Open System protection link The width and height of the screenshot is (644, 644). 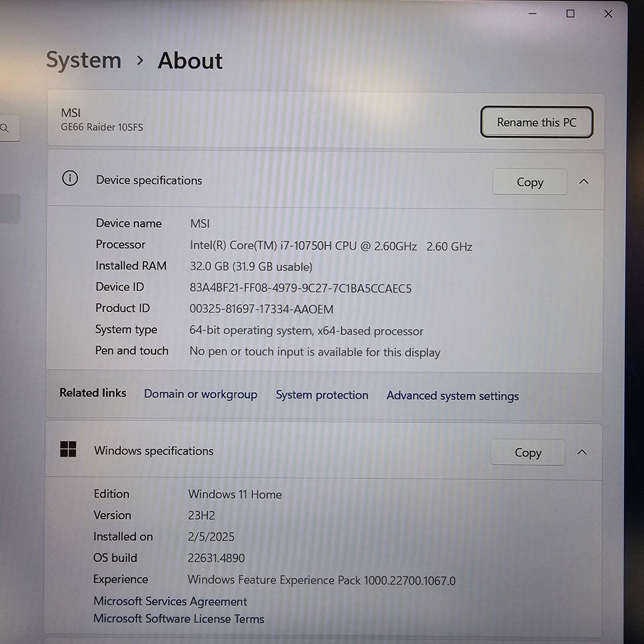click(x=322, y=395)
